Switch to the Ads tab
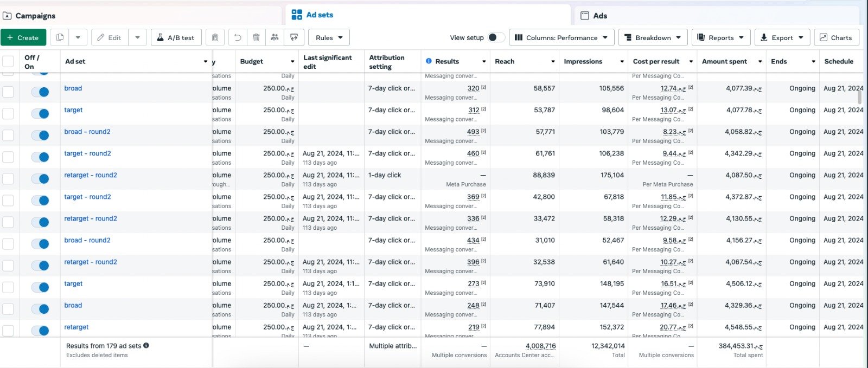The width and height of the screenshot is (868, 368). (x=600, y=16)
